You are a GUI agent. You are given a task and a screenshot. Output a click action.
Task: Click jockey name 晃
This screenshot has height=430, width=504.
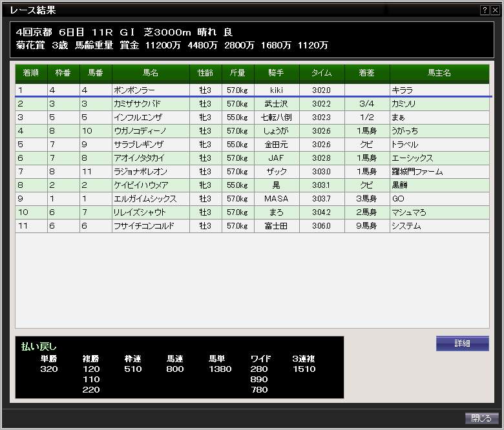coord(277,185)
